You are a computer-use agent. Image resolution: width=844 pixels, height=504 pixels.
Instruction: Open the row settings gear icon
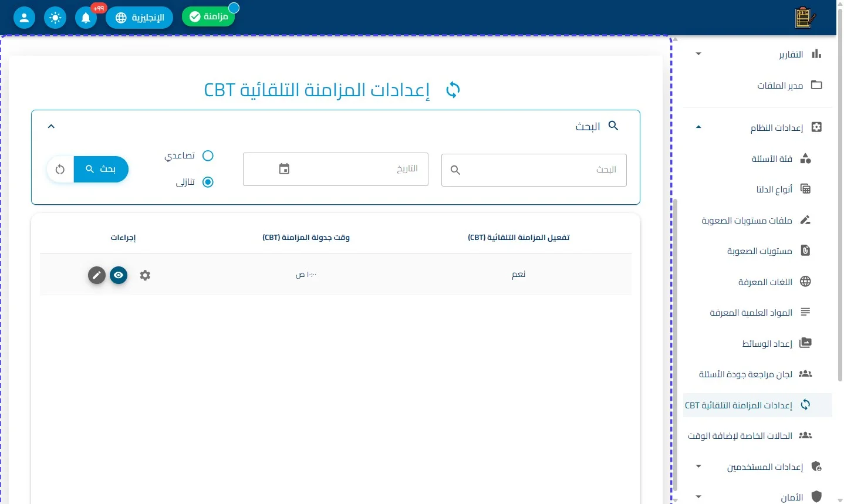pos(145,275)
